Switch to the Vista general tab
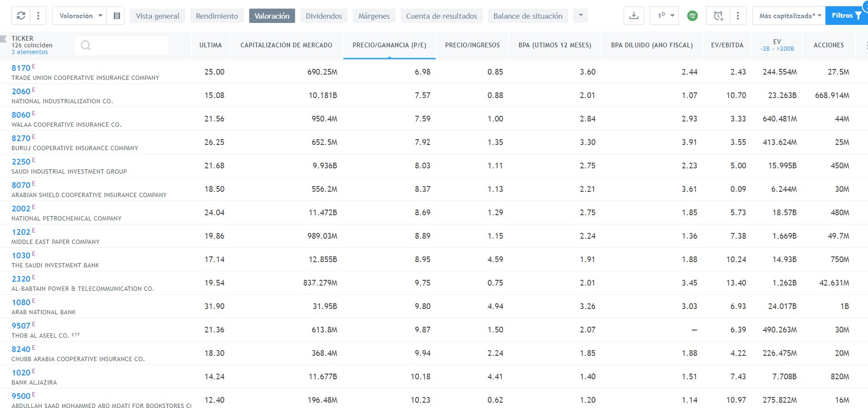Screen dimensions: 868x408 click(157, 16)
